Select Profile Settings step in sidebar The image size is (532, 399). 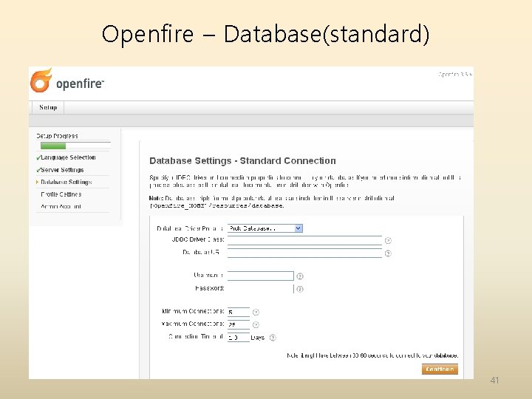(x=61, y=194)
